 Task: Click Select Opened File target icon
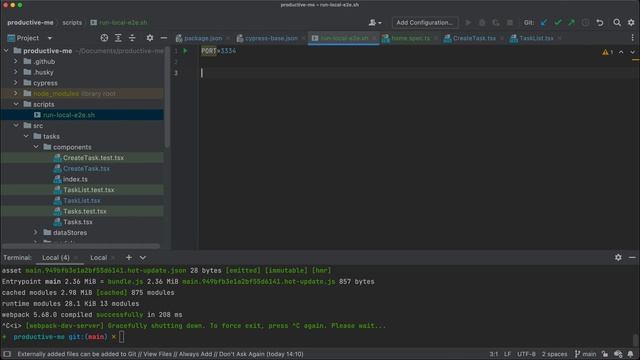(104, 38)
